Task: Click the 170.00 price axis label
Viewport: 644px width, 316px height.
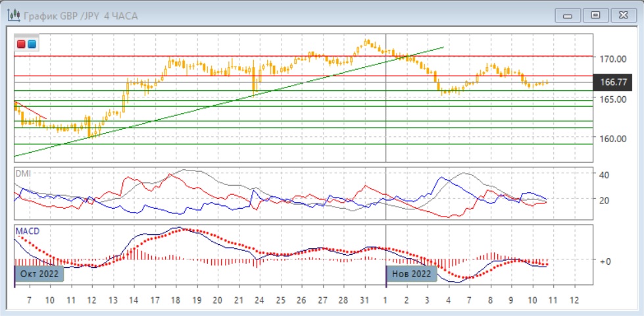Action: 611,59
